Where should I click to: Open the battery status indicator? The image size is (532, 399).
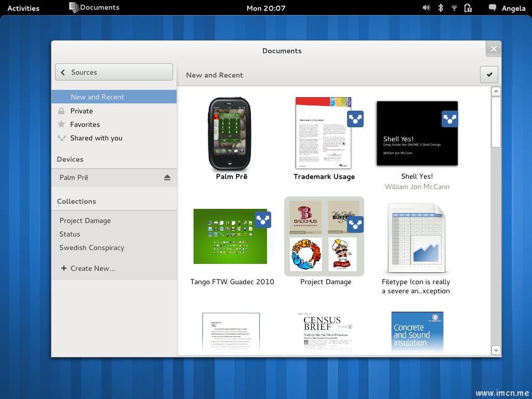[468, 8]
